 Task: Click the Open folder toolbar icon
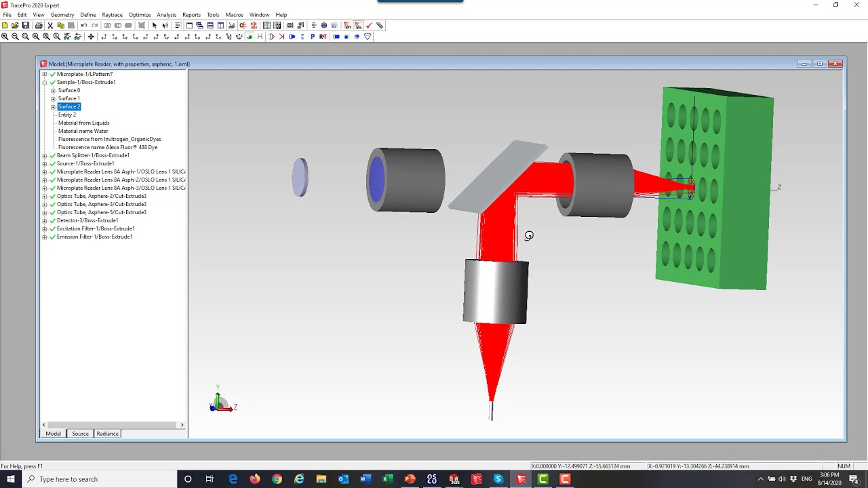click(x=15, y=26)
